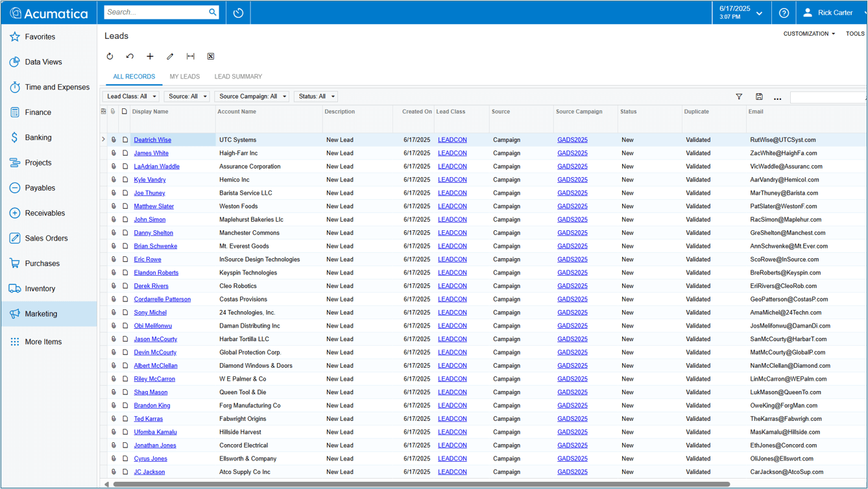
Task: Click the save filter icon
Action: [759, 97]
